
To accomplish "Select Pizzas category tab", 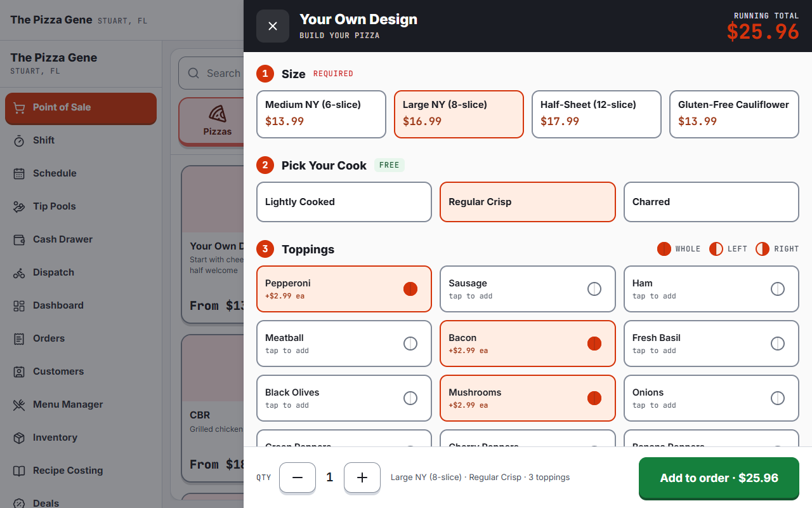I will [212, 121].
